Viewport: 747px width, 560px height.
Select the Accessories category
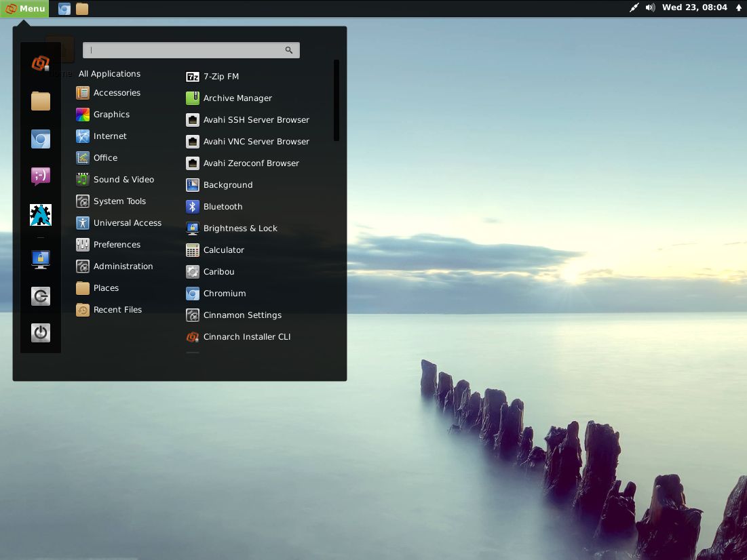116,93
